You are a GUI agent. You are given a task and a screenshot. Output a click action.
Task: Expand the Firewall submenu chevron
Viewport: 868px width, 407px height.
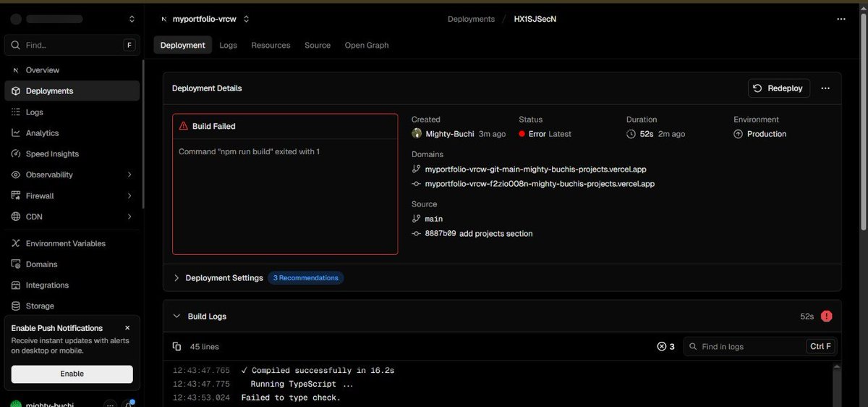point(129,196)
